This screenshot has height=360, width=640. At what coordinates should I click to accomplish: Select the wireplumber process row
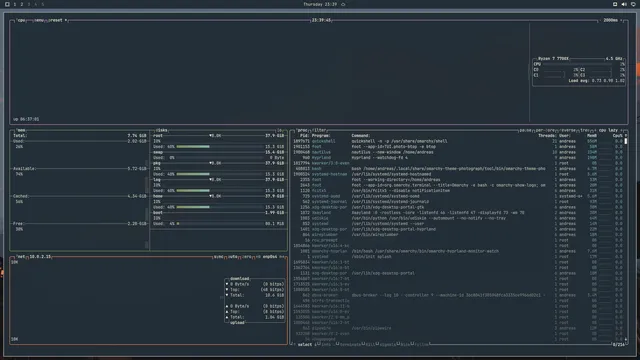click(457, 235)
